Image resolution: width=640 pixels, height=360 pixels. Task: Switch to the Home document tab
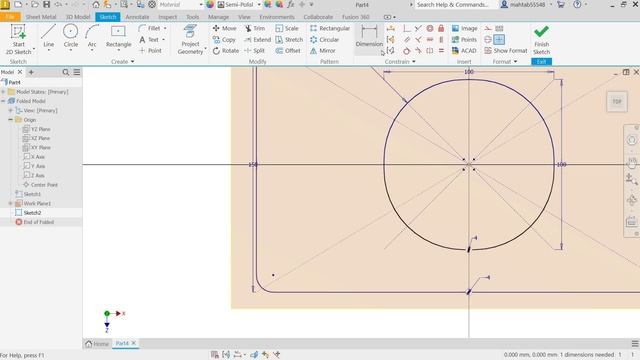pyautogui.click(x=97, y=344)
